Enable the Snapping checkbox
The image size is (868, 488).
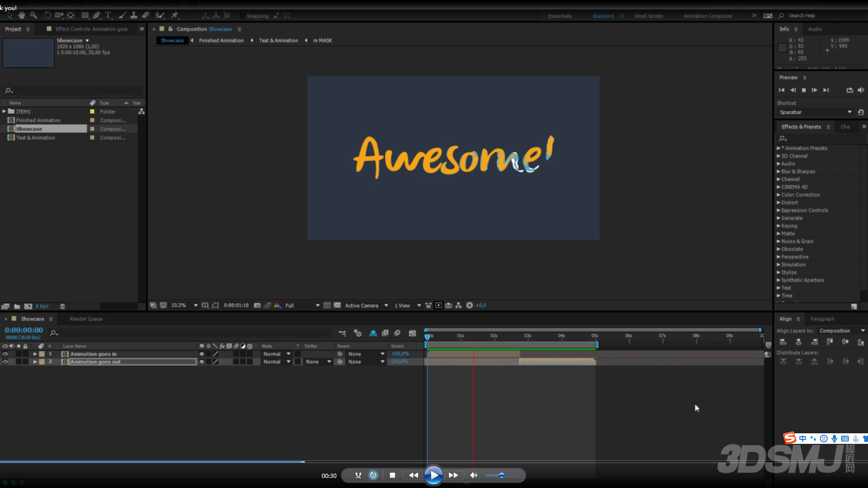click(241, 16)
